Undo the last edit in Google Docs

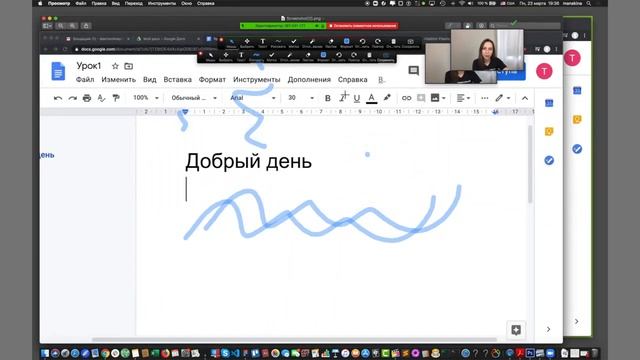click(x=58, y=98)
